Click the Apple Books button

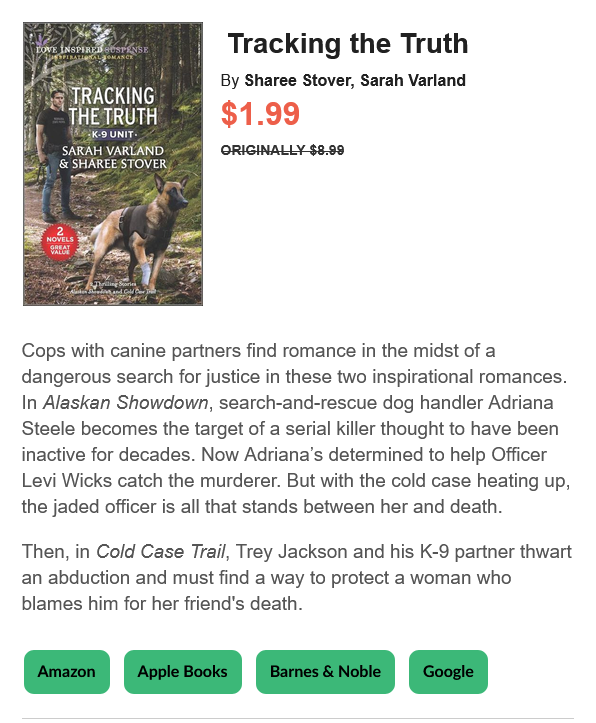coord(183,671)
